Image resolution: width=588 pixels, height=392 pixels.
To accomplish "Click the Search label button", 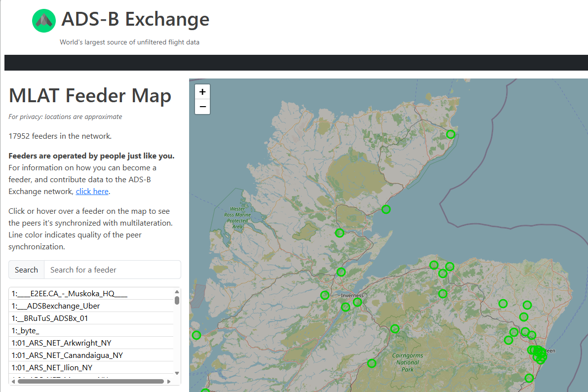I will coord(26,270).
